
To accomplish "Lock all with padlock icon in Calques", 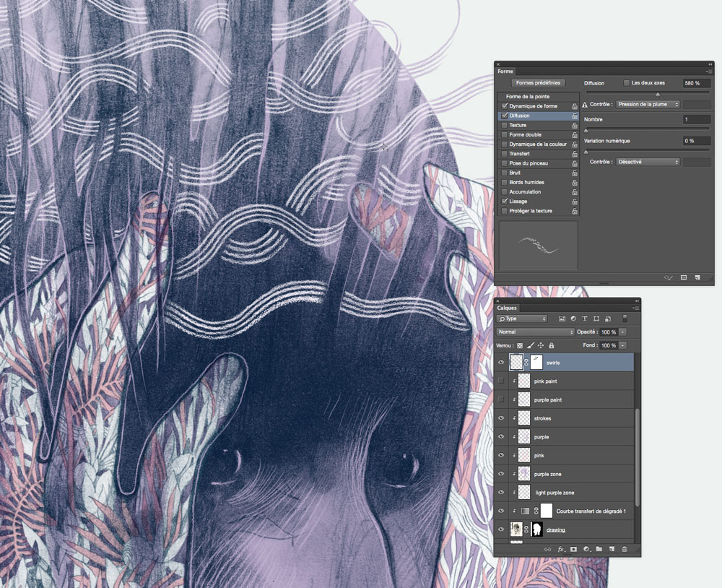I will point(551,345).
